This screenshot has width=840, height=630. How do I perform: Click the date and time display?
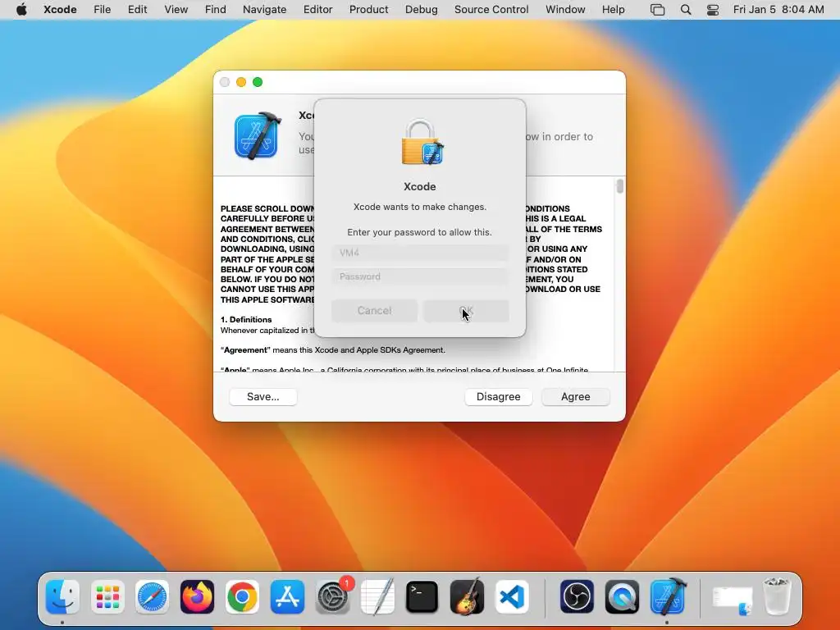778,10
